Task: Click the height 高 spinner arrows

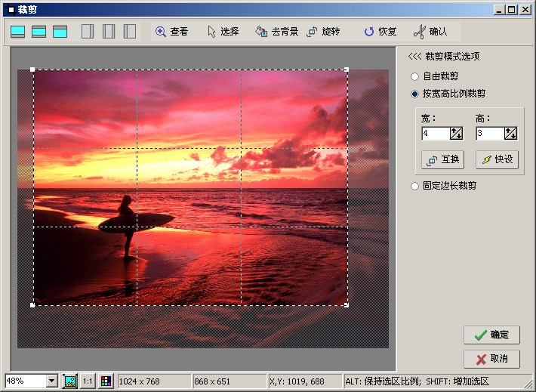Action: tap(510, 134)
